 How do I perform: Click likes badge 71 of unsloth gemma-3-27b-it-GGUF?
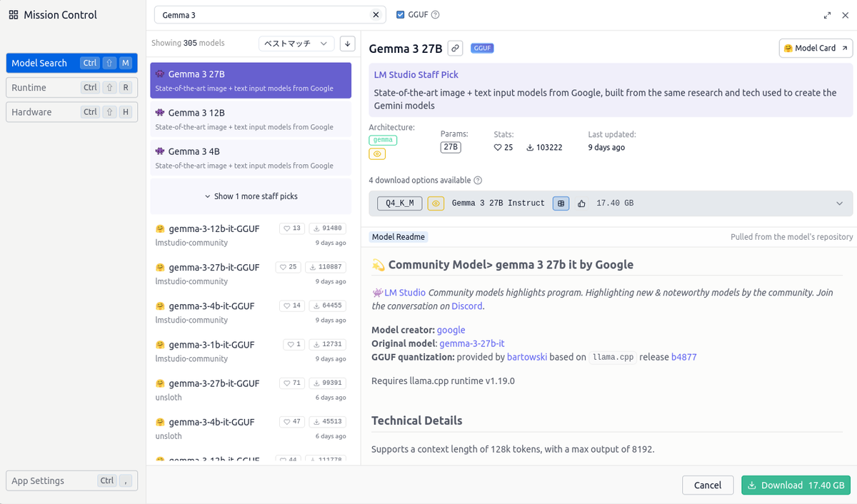tap(291, 383)
